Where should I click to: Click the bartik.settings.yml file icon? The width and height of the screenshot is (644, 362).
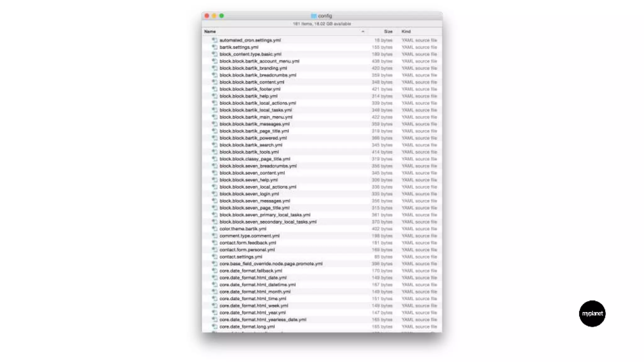pos(214,47)
